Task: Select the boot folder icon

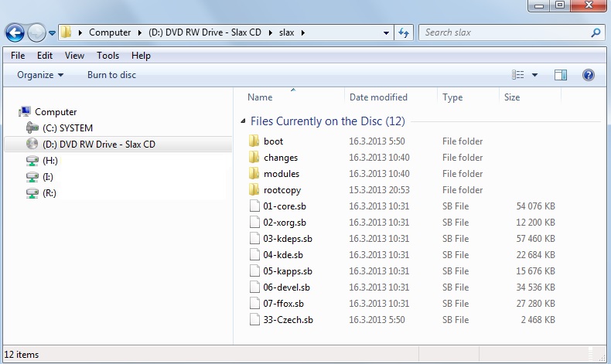Action: click(254, 141)
